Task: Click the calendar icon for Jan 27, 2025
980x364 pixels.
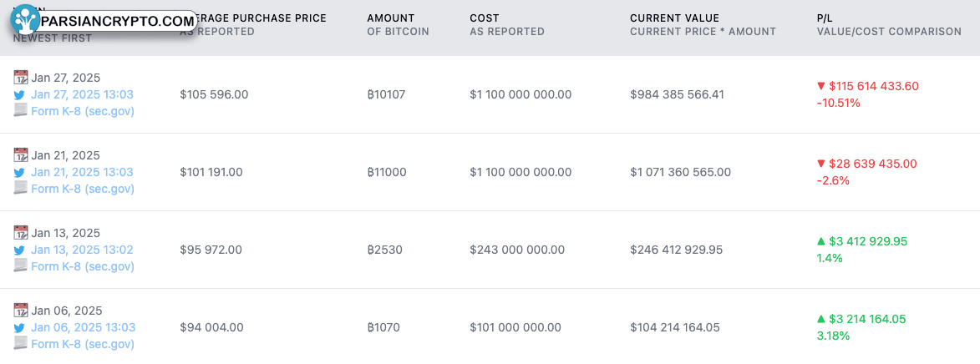Action: (21, 78)
